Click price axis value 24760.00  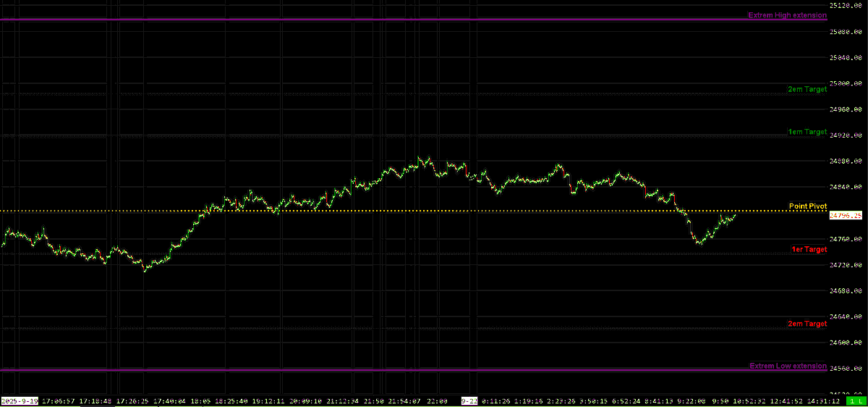846,239
